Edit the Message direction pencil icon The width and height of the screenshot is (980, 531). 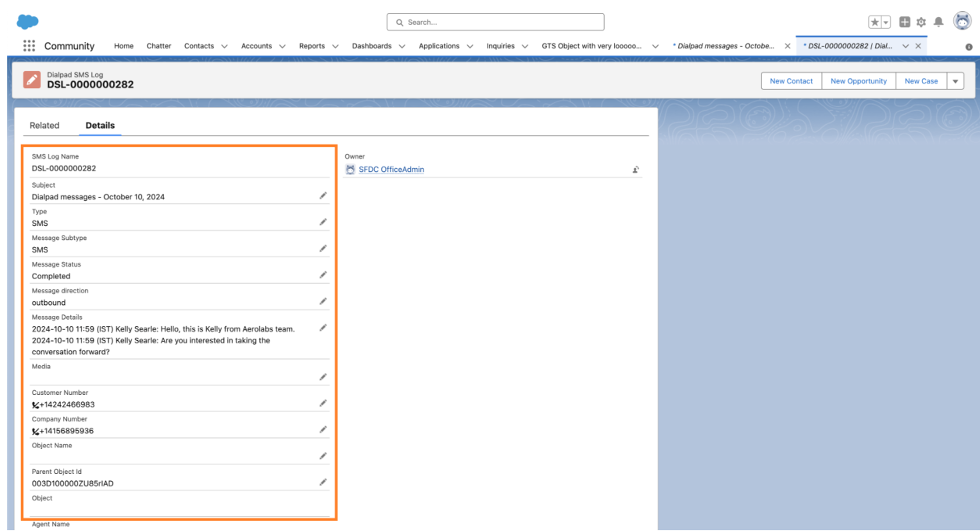click(323, 301)
